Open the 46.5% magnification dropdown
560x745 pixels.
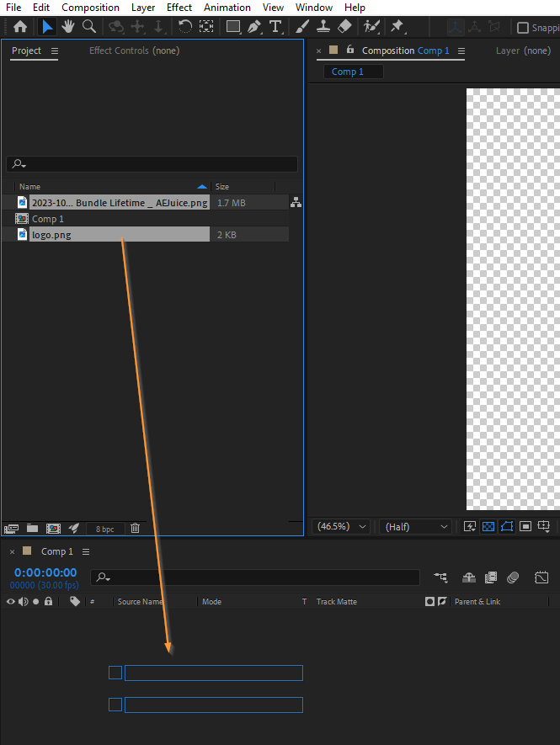[x=341, y=526]
